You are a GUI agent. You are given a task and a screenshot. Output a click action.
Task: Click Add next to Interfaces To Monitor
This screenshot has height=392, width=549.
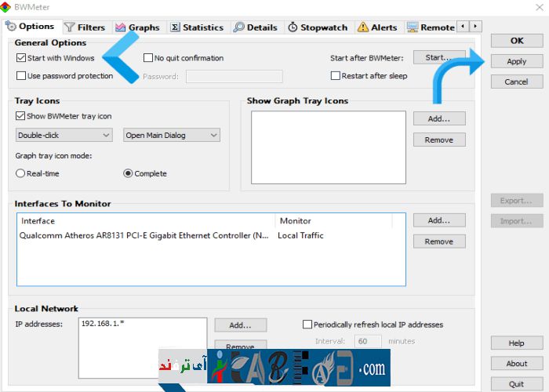pos(438,220)
